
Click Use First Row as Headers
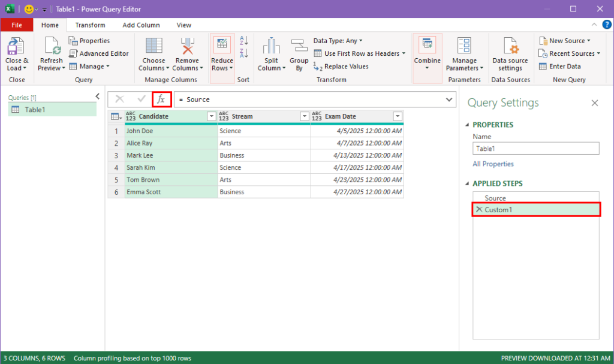360,54
